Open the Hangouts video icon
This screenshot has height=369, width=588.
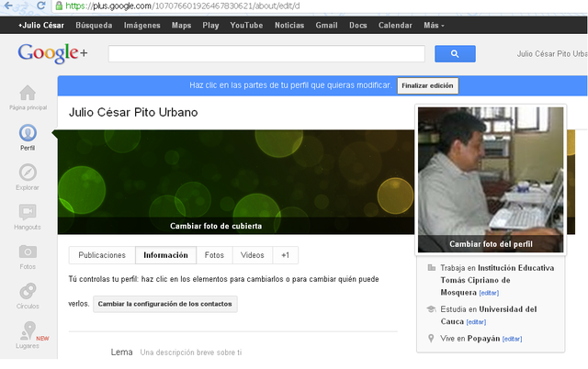[28, 212]
